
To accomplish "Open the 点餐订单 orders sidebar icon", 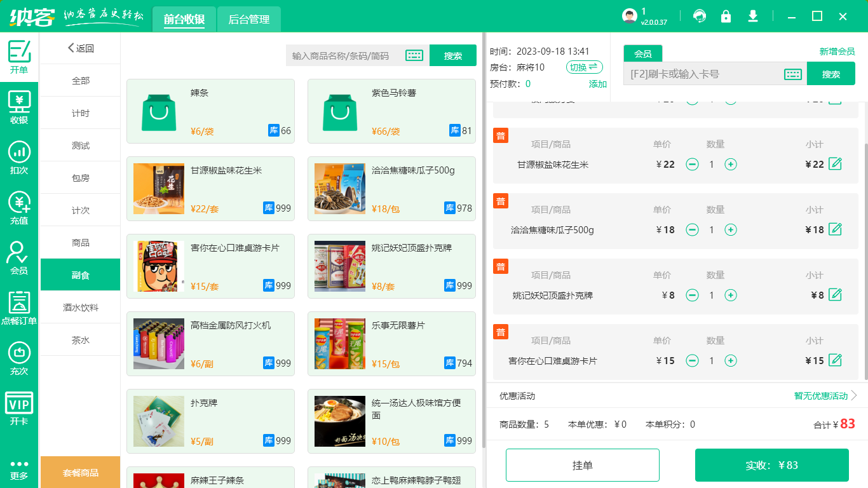I will coord(19,308).
